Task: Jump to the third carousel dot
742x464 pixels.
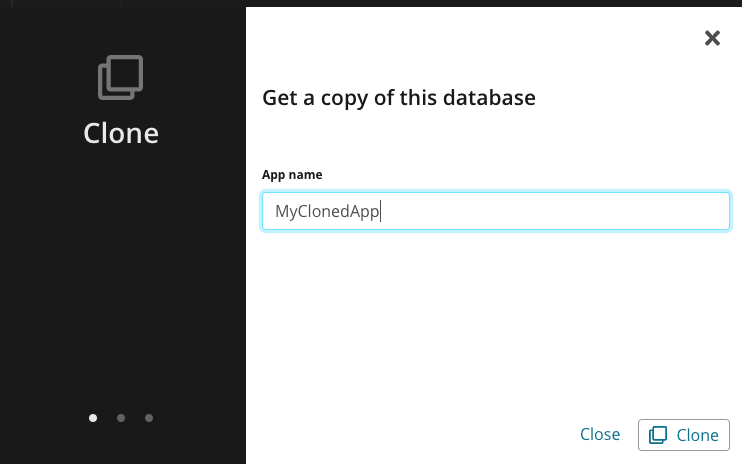Action: click(149, 418)
